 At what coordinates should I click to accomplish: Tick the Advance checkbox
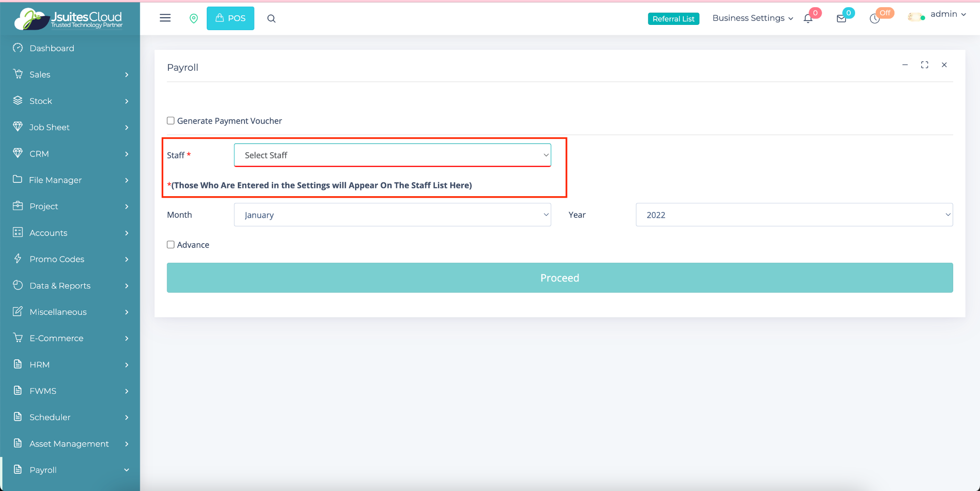tap(171, 245)
